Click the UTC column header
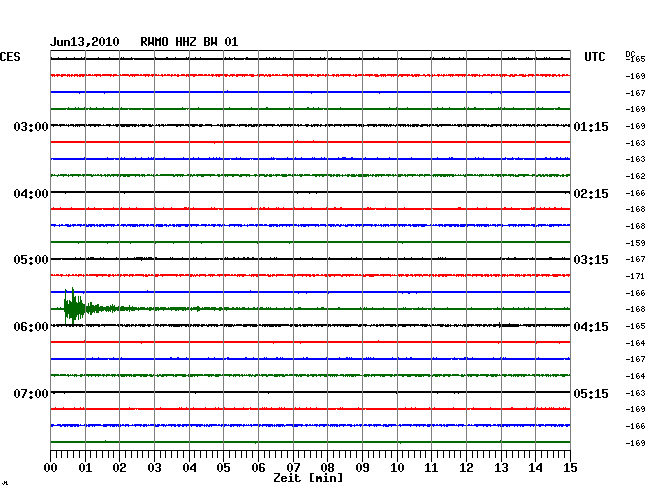The height and width of the screenshot is (494, 650). click(594, 57)
